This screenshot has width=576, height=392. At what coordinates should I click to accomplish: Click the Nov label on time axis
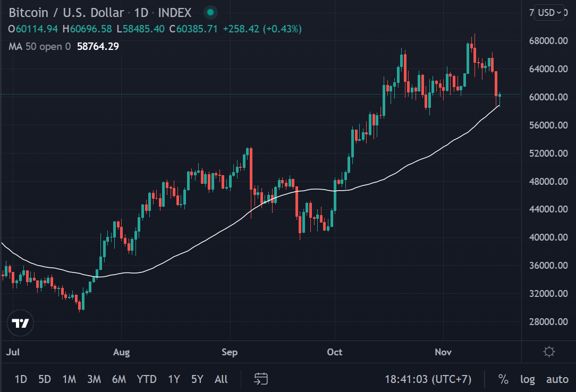click(443, 352)
